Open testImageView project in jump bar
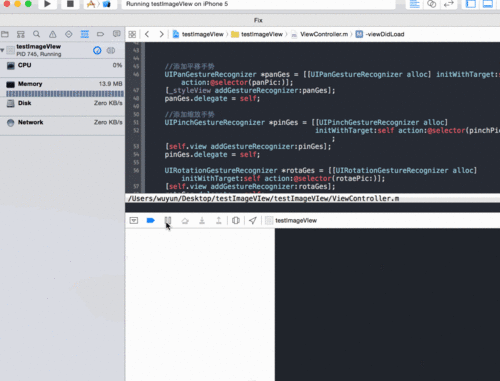Viewport: 500px width, 381px height. point(198,34)
